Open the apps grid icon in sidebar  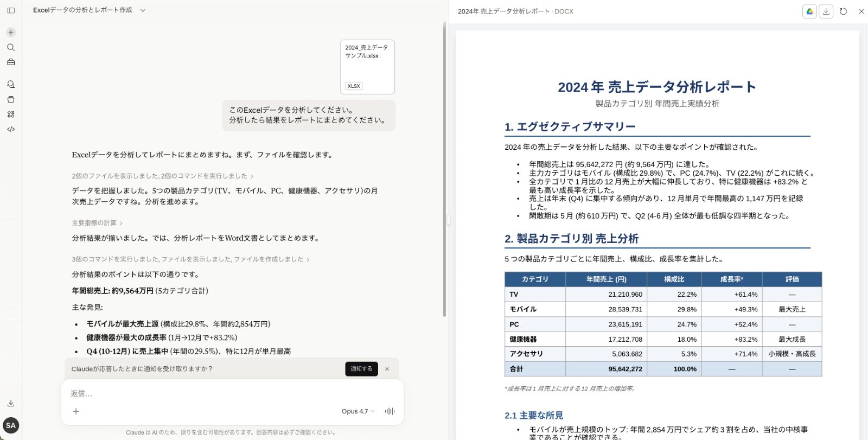tap(11, 114)
